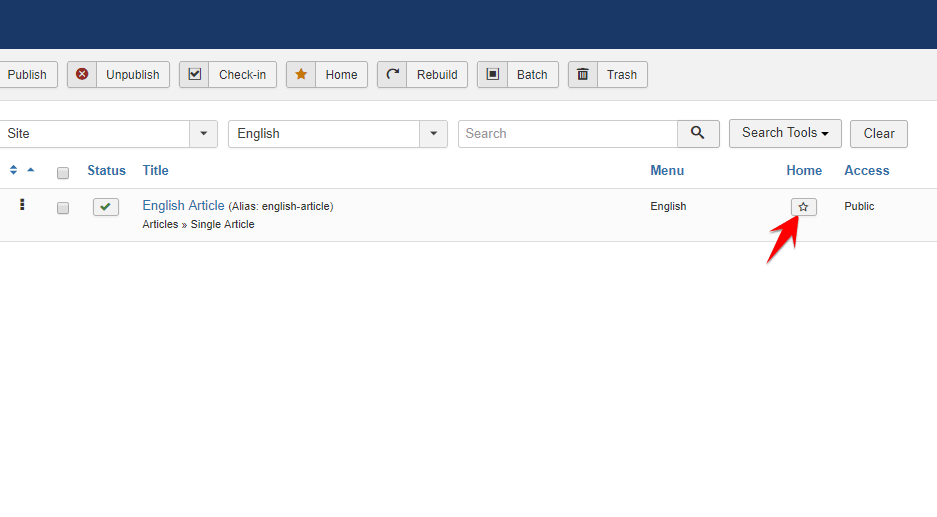This screenshot has height=517, width=937.
Task: Click the Rebuild refresh arrow icon
Action: pos(392,74)
